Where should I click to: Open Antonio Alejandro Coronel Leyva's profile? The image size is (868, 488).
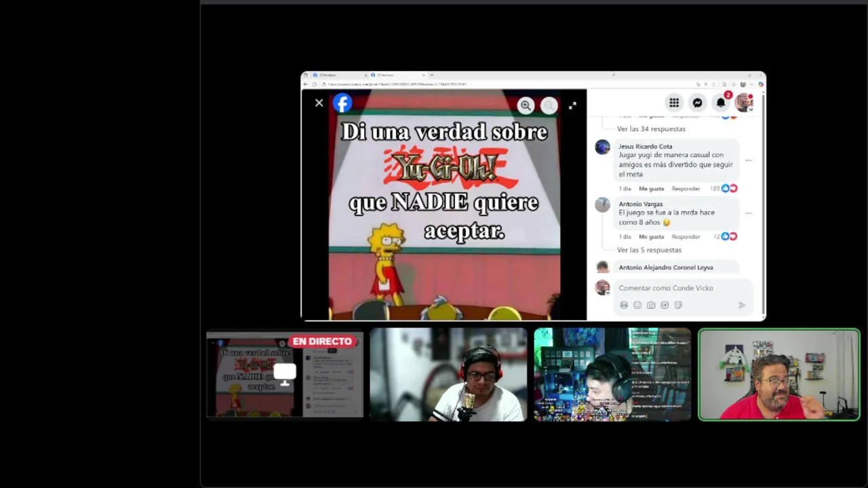pos(666,268)
